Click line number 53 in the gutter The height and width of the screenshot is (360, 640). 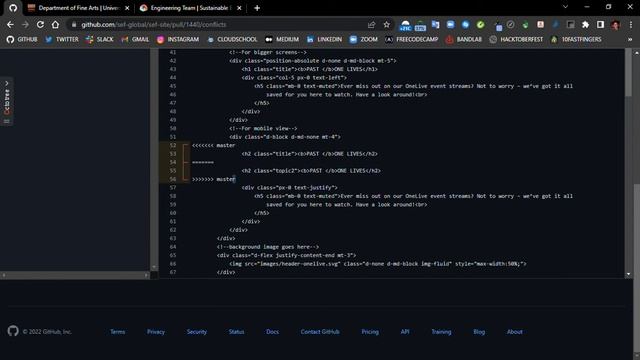(x=173, y=154)
